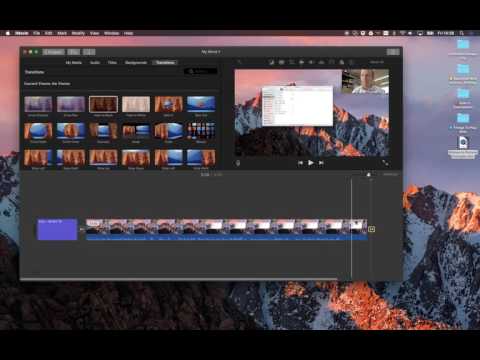This screenshot has width=480, height=360.
Task: Click the transition icon after the last clip
Action: tap(371, 229)
